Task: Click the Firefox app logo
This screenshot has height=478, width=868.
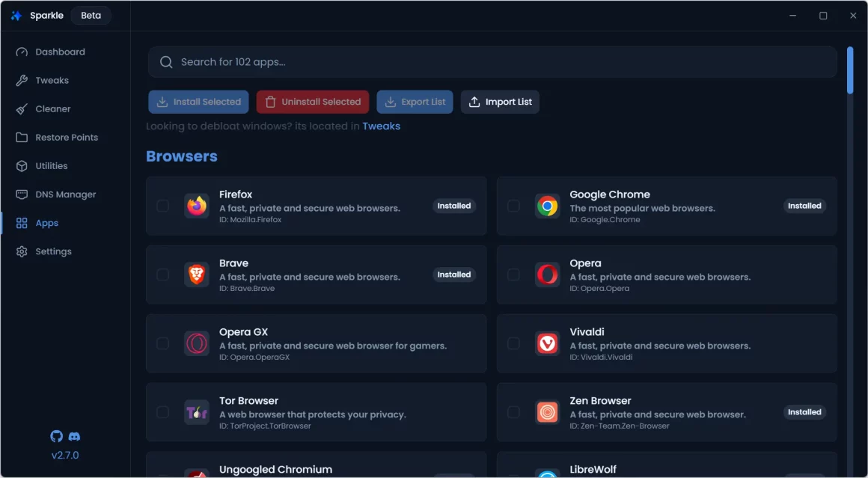Action: point(197,206)
